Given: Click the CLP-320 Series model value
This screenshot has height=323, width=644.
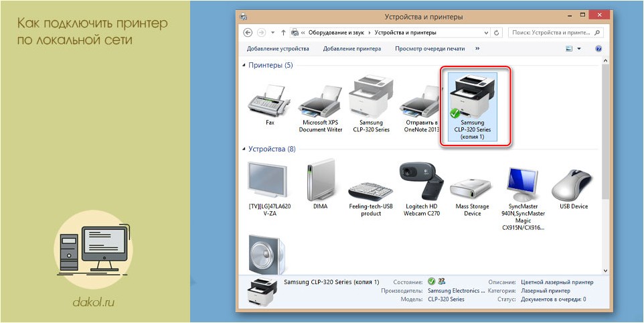Looking at the screenshot, I should 446,299.
